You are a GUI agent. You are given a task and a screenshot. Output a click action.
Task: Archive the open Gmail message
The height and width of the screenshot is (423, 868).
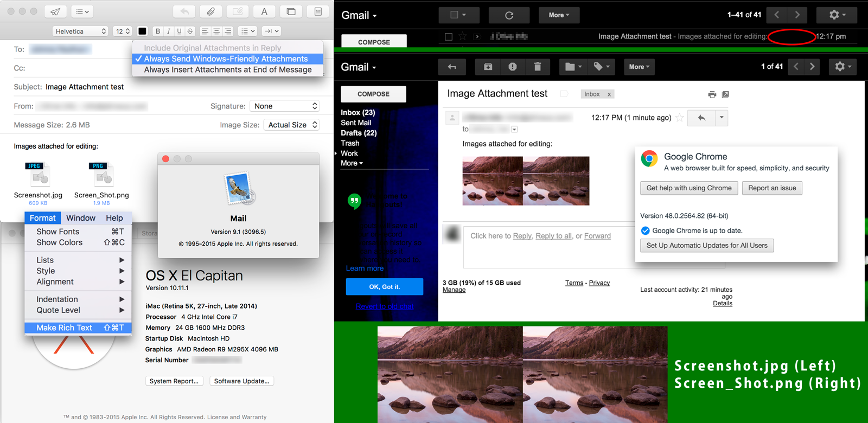click(488, 67)
